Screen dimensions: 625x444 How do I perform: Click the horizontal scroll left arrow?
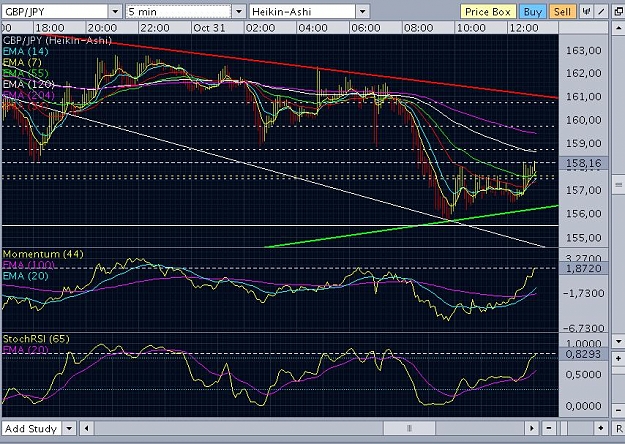86,428
